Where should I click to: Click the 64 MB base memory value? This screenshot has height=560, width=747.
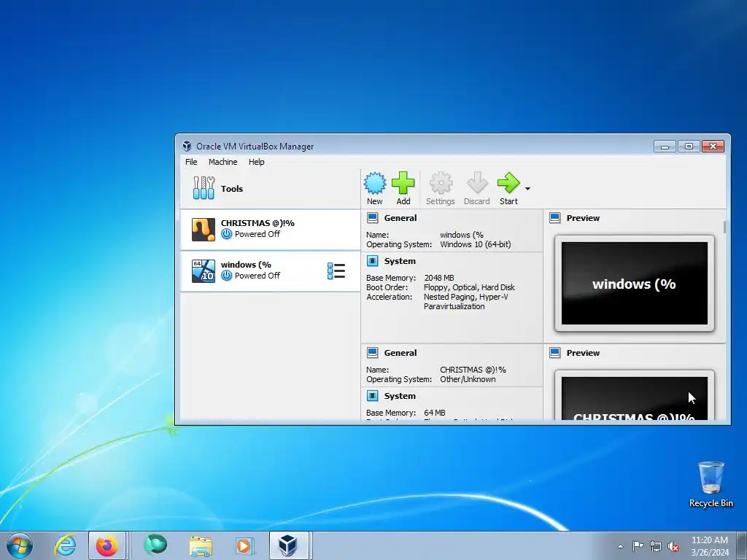coord(435,413)
